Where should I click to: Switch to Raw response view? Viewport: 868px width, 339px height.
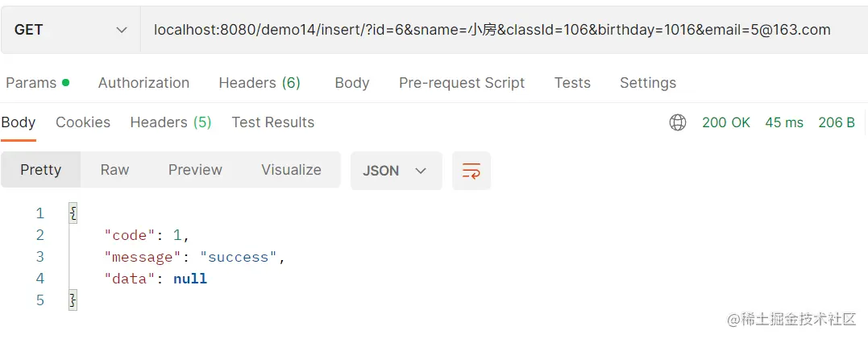[114, 170]
